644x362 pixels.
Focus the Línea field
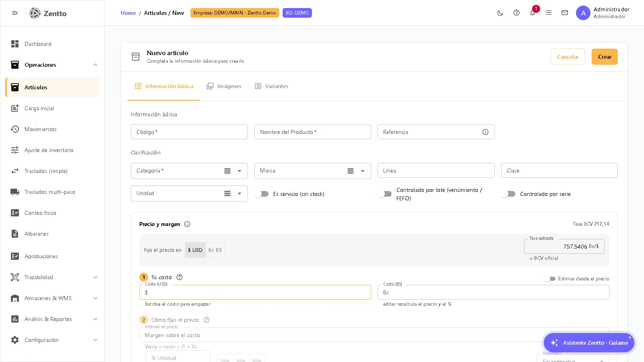(436, 171)
